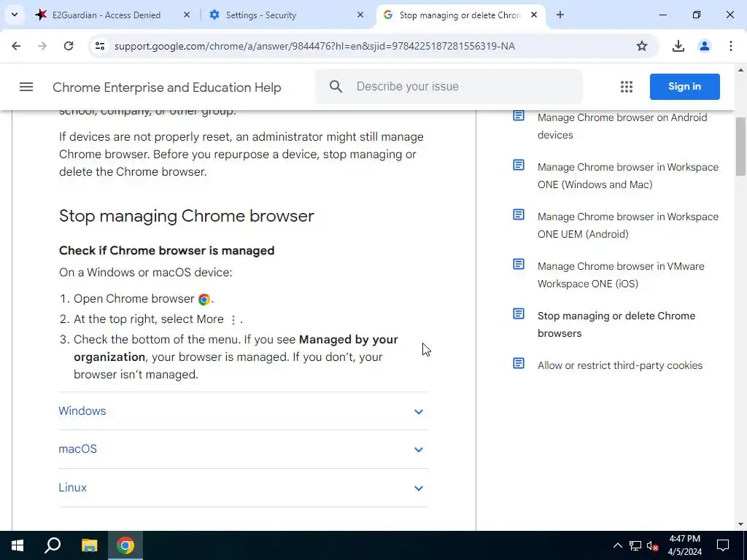Open Stop managing or delete Chrome browsers link

tap(616, 324)
